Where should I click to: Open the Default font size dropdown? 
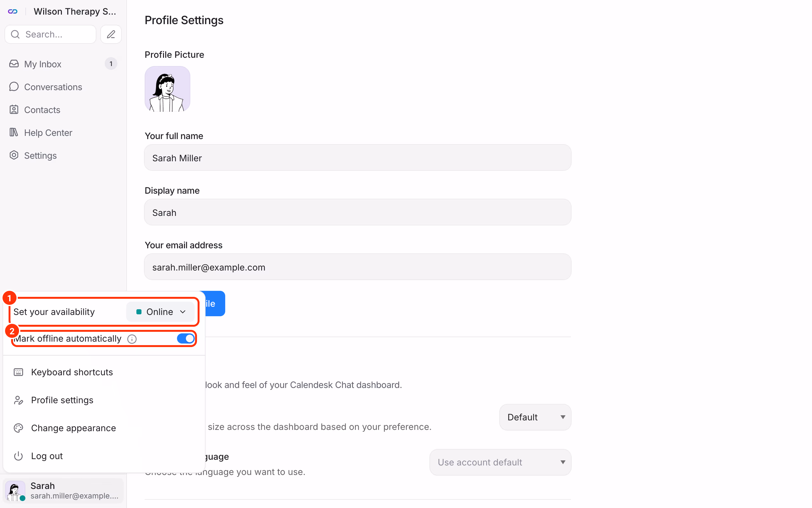535,417
